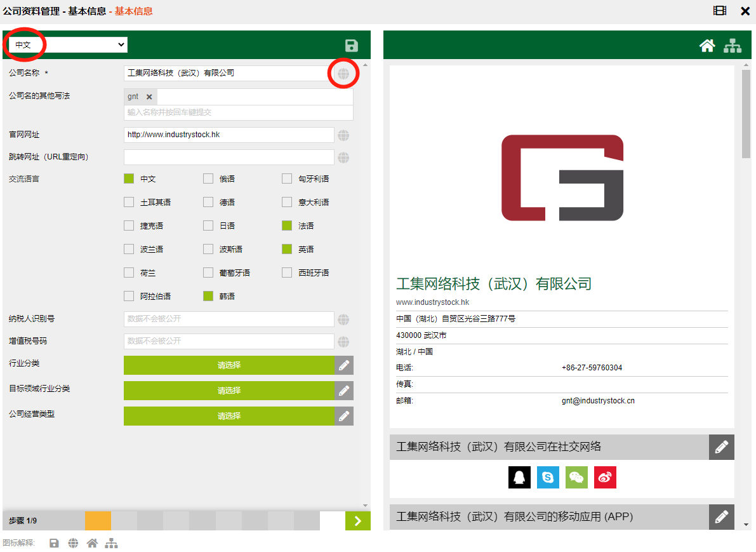Expand the 公司经营类型 请选择 selector
This screenshot has height=552, width=756.
(x=229, y=416)
